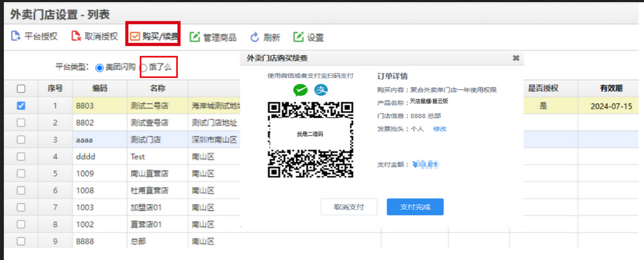Click the 序号 column header
Screen dimensions: 644x260
click(x=55, y=89)
